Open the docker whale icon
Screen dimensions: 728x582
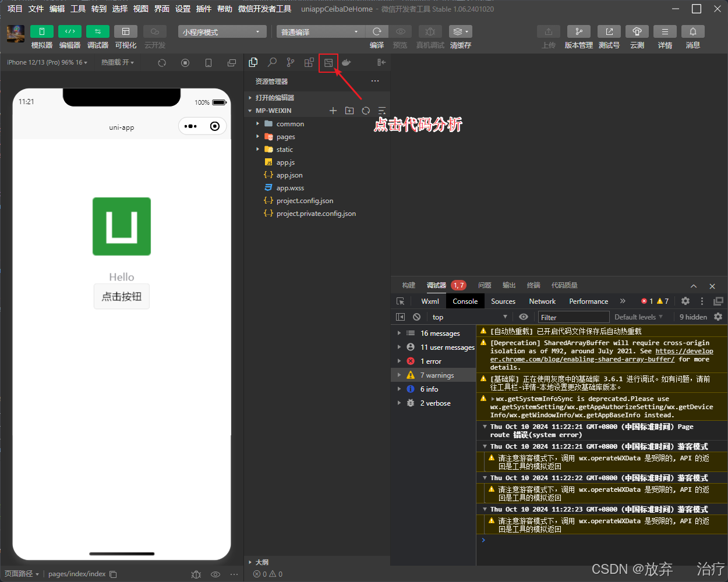point(347,62)
